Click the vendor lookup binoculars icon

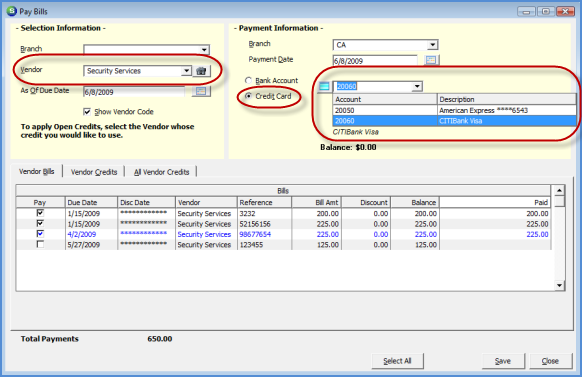pos(201,71)
